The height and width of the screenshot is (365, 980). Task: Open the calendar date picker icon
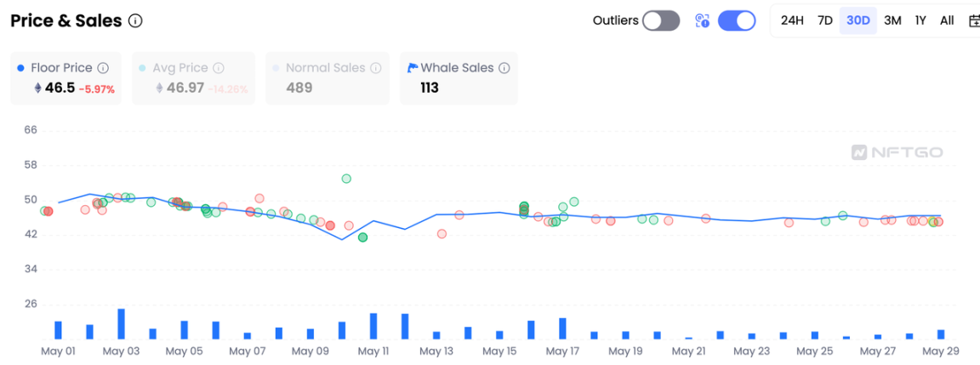pyautogui.click(x=974, y=20)
